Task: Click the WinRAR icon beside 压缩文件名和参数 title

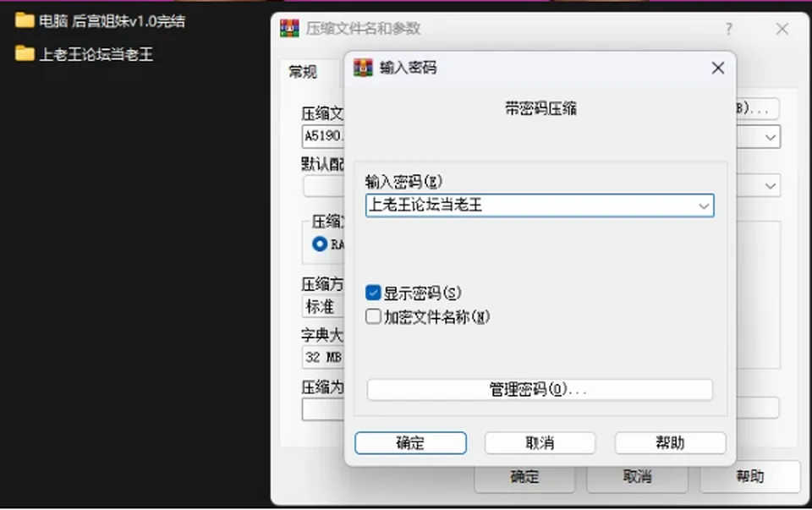Action: pos(289,29)
